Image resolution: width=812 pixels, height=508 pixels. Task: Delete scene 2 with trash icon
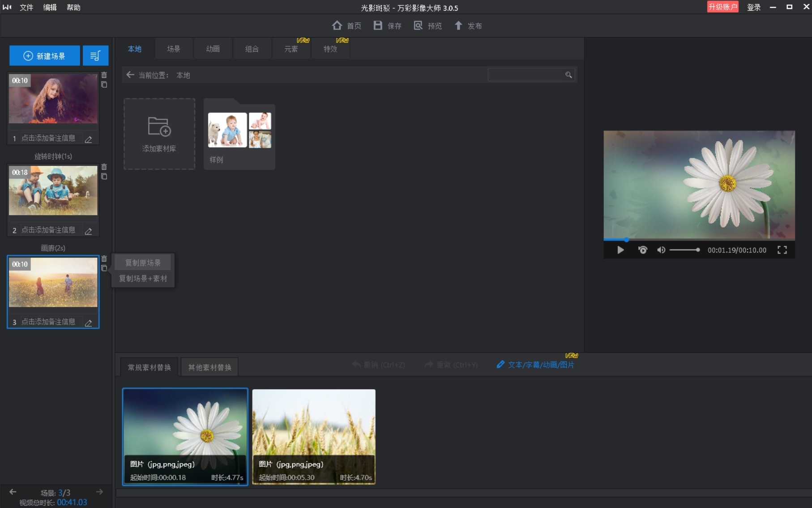[104, 167]
